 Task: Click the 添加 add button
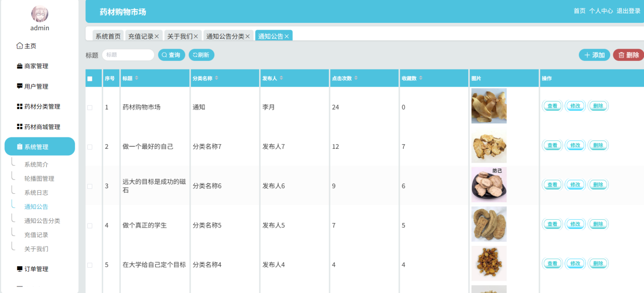pos(594,55)
